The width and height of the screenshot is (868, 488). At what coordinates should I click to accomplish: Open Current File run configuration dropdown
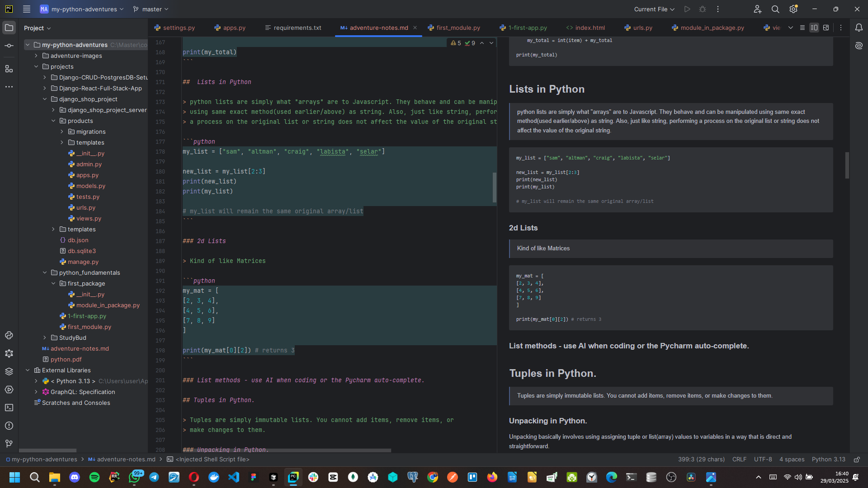coord(654,9)
